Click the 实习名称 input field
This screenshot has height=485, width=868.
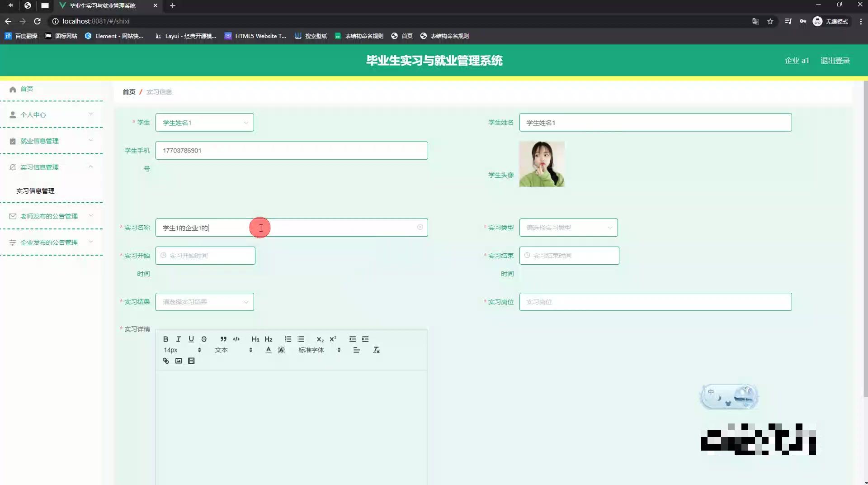click(x=292, y=228)
